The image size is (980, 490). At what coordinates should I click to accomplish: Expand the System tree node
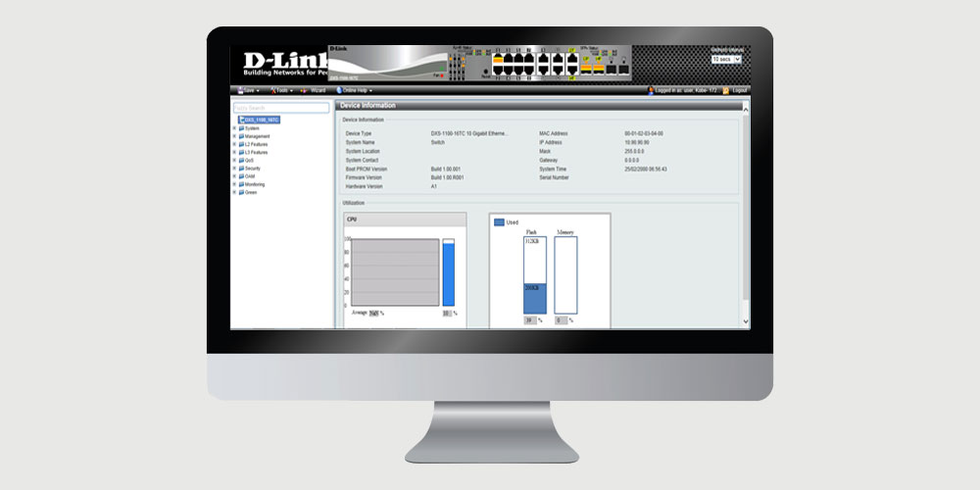234,128
